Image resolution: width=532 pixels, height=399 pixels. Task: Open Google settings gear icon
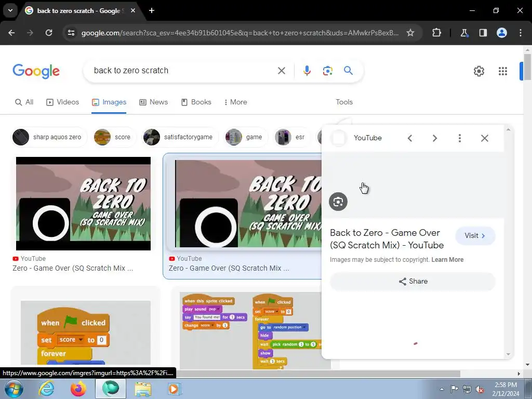[x=478, y=71]
